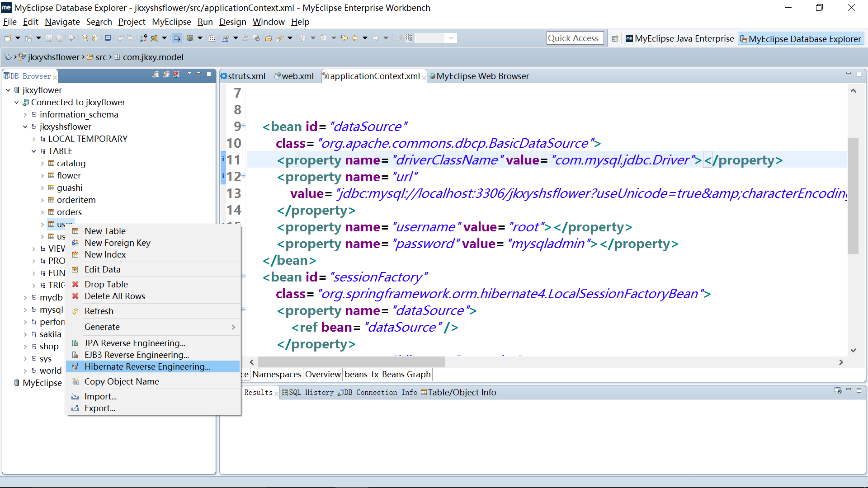Open the Namespaces editor tab

(x=277, y=375)
